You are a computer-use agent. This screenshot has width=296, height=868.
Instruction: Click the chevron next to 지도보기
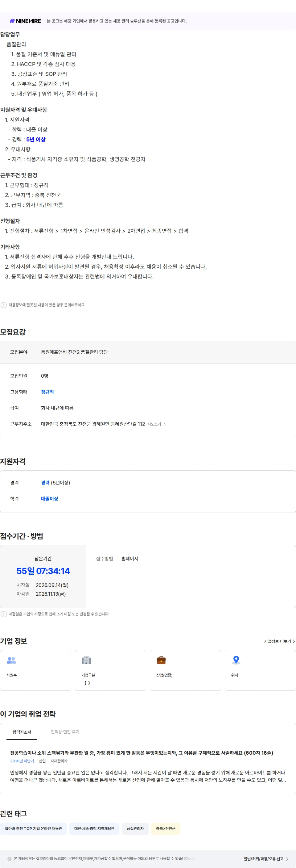coord(164,424)
